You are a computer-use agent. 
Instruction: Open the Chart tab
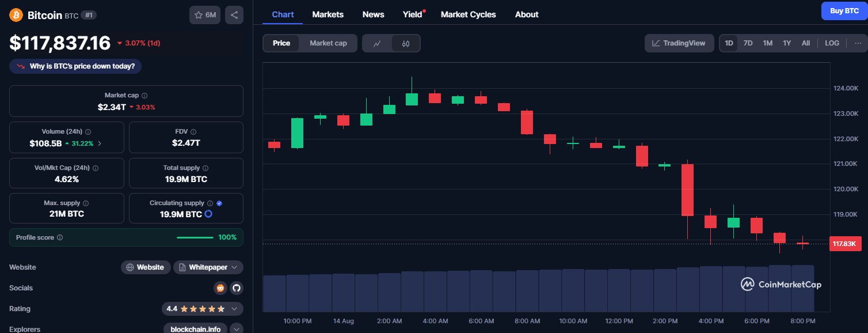[283, 14]
